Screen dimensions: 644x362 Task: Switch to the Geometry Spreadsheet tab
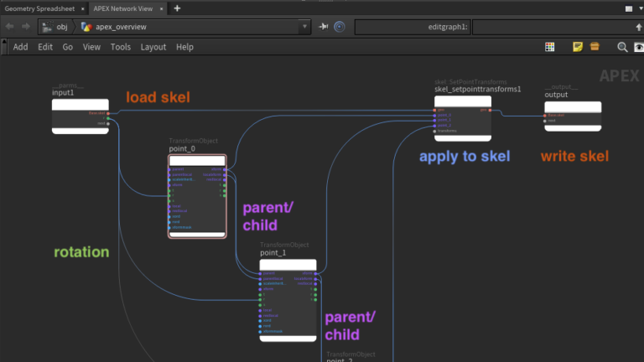[x=39, y=8]
